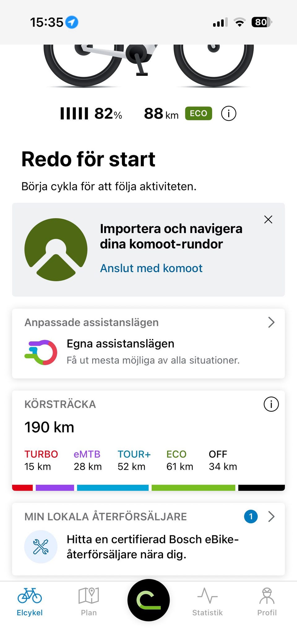Tap the wrench and screwdriver dealer icon
Viewport: 297px width, 644px height.
(41, 547)
